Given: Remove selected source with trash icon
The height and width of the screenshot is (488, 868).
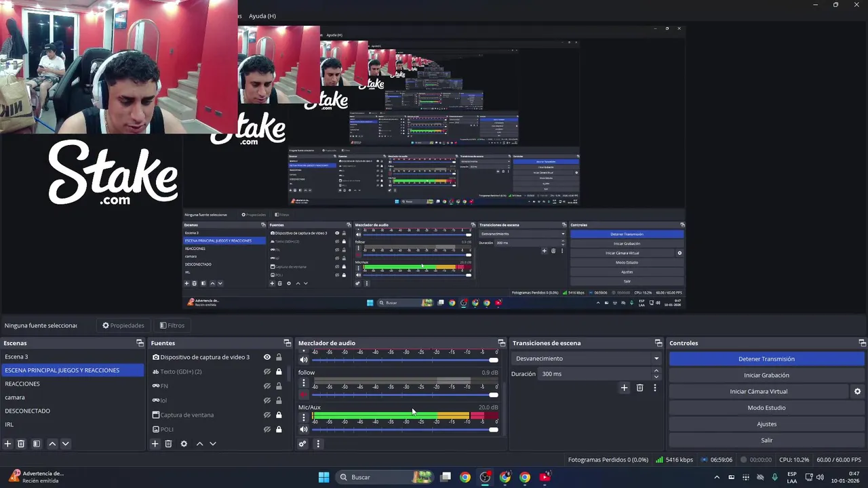Looking at the screenshot, I should click(168, 444).
